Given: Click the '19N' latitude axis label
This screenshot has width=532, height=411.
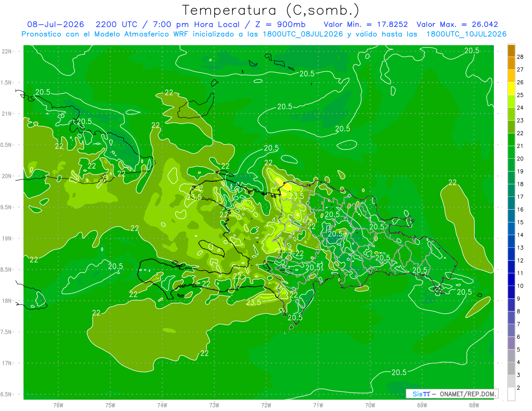Looking at the screenshot, I should pyautogui.click(x=7, y=239).
